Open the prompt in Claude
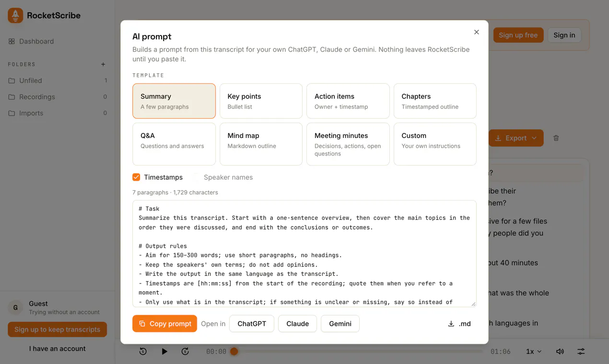609x364 pixels. (x=297, y=324)
